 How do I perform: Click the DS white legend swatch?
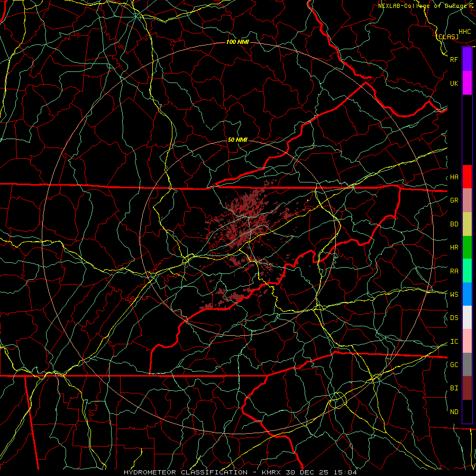coord(467,317)
